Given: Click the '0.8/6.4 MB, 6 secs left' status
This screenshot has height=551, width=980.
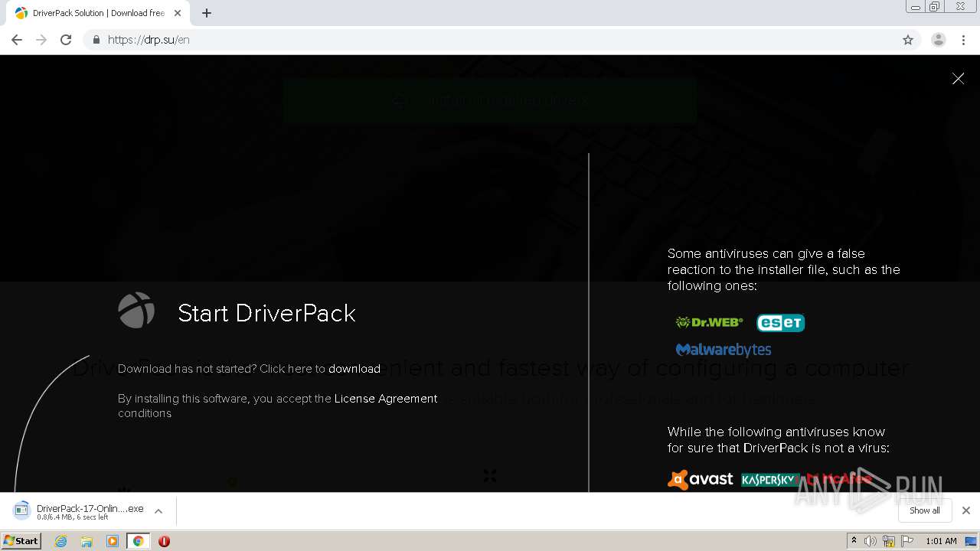Looking at the screenshot, I should point(73,518).
